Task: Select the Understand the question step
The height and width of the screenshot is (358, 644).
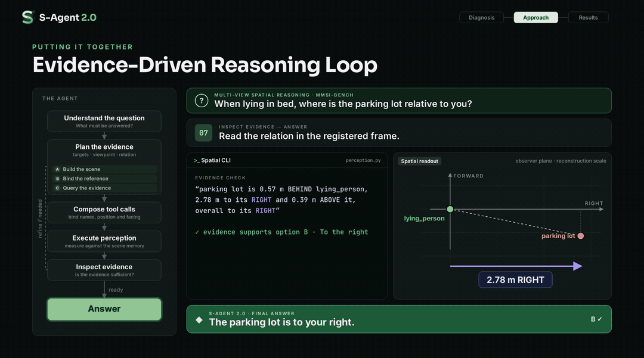Action: 104,122
